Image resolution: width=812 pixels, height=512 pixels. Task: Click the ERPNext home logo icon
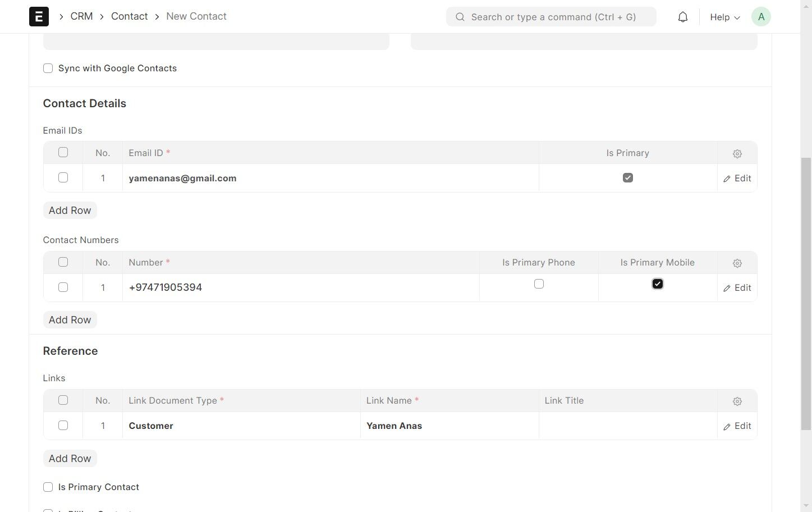(x=39, y=17)
